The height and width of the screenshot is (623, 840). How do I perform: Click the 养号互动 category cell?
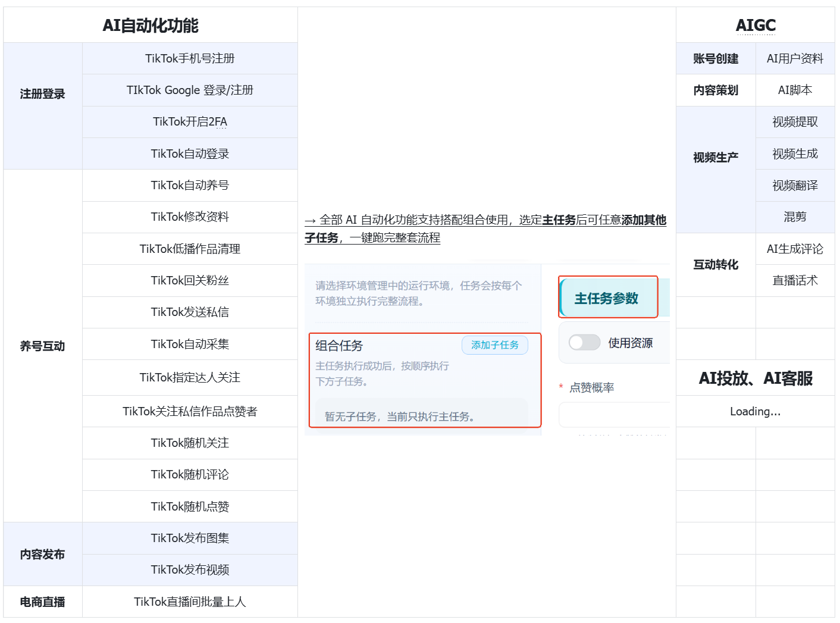43,346
